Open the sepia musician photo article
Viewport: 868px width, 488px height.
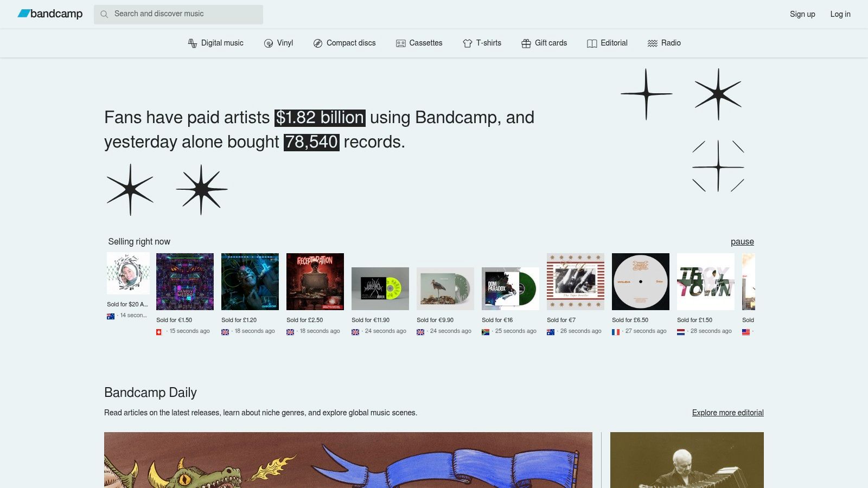tap(687, 460)
